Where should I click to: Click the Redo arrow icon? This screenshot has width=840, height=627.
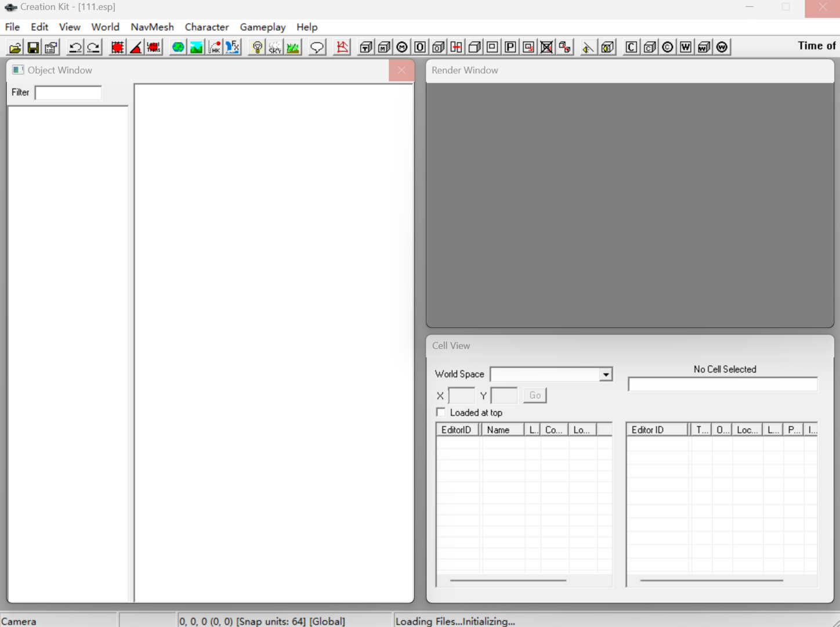93,47
